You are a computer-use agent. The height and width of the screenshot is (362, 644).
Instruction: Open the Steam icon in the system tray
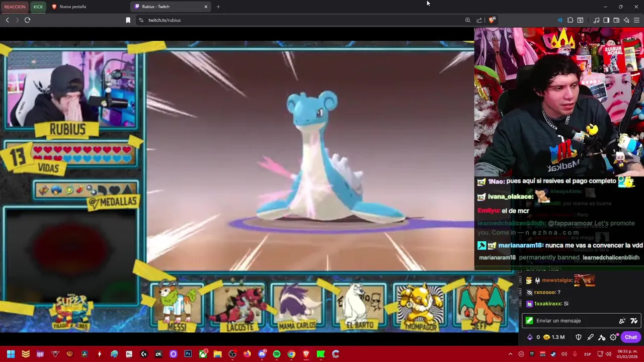tap(553, 354)
